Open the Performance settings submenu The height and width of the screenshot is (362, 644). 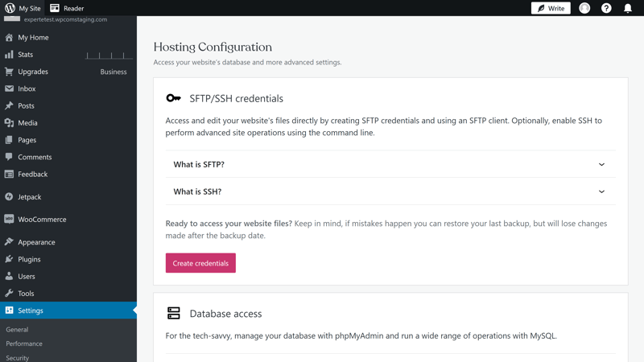(24, 343)
